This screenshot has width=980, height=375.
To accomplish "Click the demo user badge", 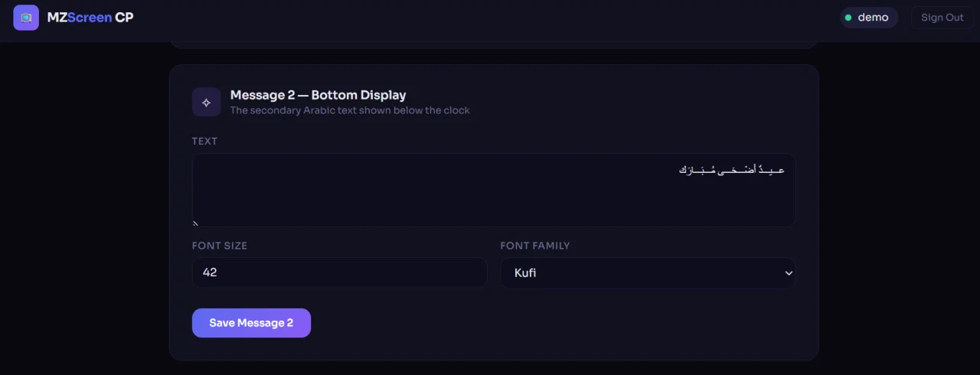I will (x=869, y=18).
